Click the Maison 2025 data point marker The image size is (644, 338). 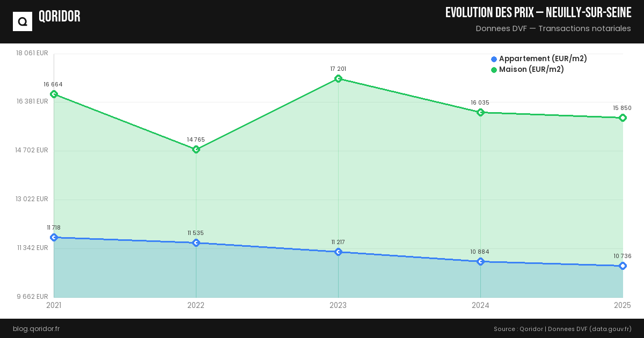click(x=623, y=118)
